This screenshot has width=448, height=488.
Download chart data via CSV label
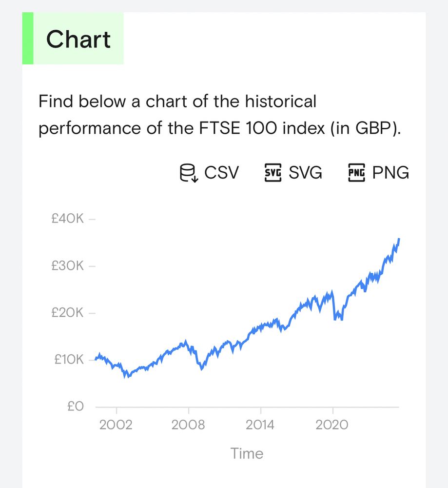point(222,173)
